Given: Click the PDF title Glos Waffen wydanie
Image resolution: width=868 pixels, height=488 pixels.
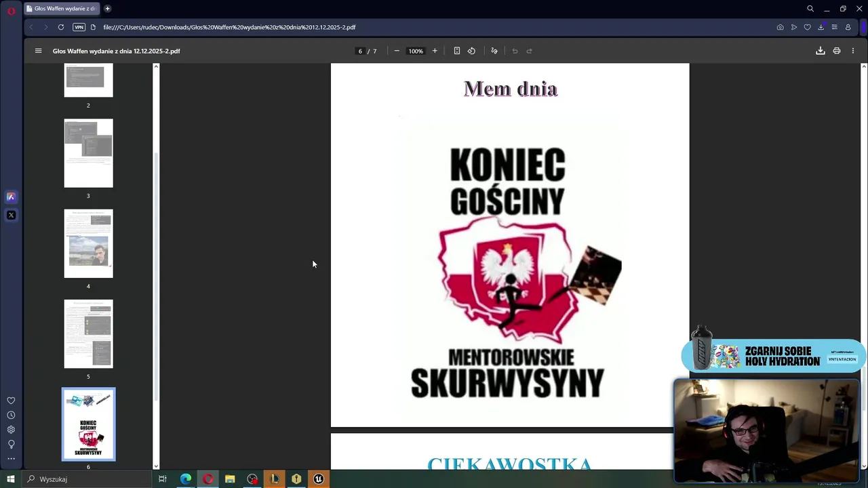Looking at the screenshot, I should coord(117,51).
